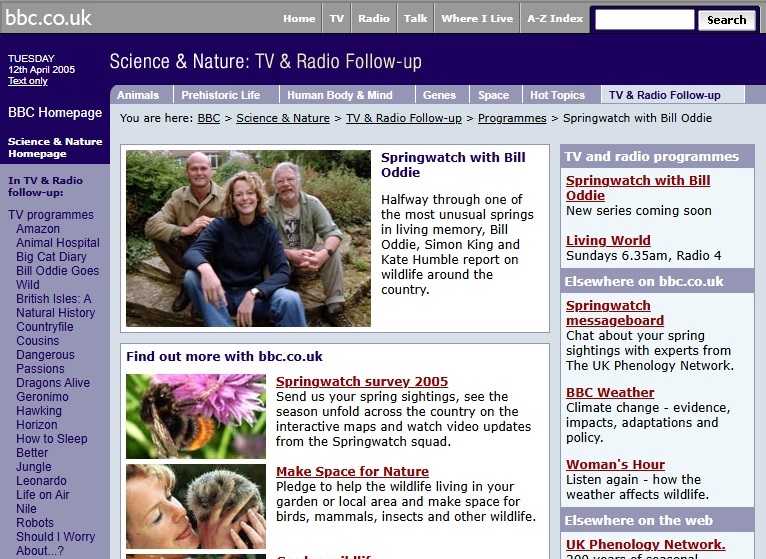
Task: Open Should I Worry About...? link
Action: pos(55,543)
